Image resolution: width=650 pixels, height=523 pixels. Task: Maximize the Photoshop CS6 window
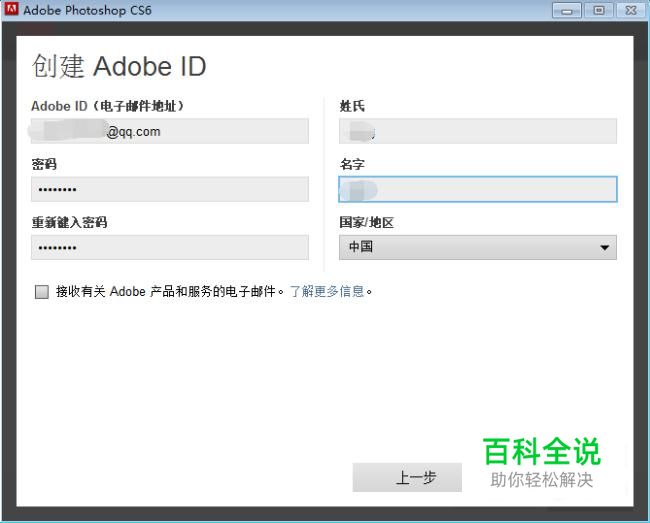[599, 10]
